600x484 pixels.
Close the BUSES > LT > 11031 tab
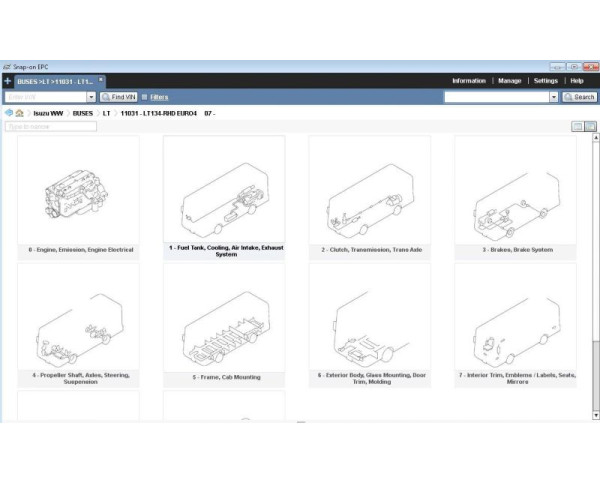click(x=101, y=79)
